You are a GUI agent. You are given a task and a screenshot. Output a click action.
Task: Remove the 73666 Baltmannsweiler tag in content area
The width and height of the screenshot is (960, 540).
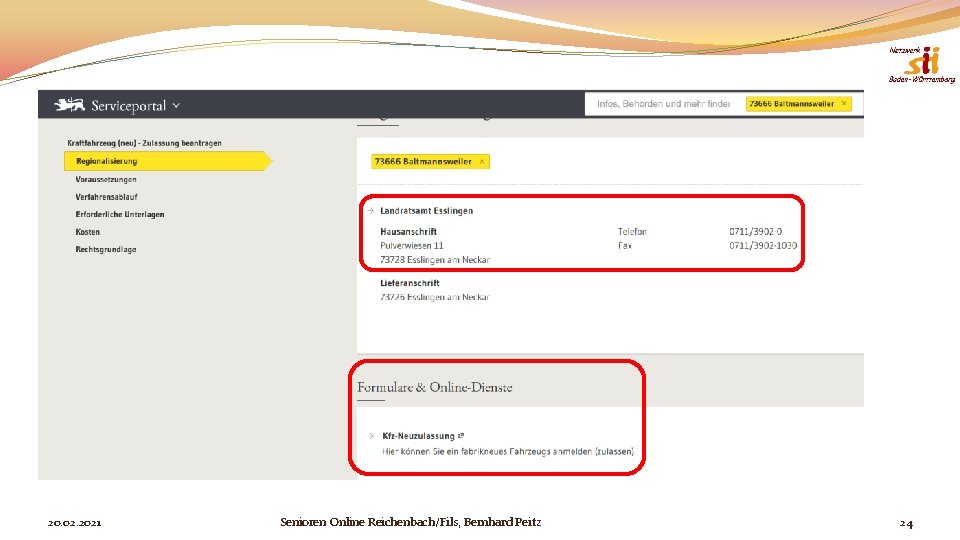tap(482, 162)
